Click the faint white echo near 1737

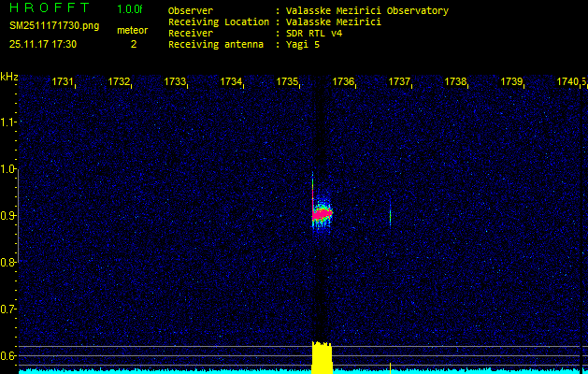(x=390, y=216)
